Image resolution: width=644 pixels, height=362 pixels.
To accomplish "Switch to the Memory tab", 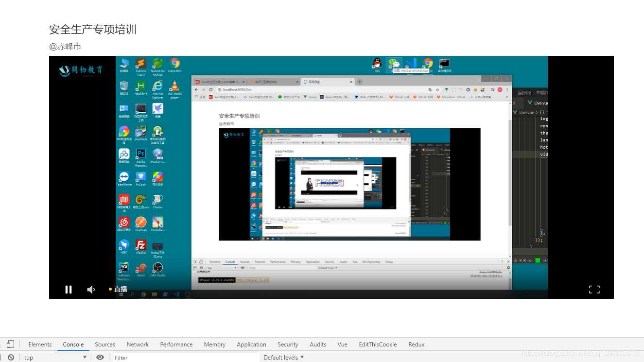I will coord(215,345).
